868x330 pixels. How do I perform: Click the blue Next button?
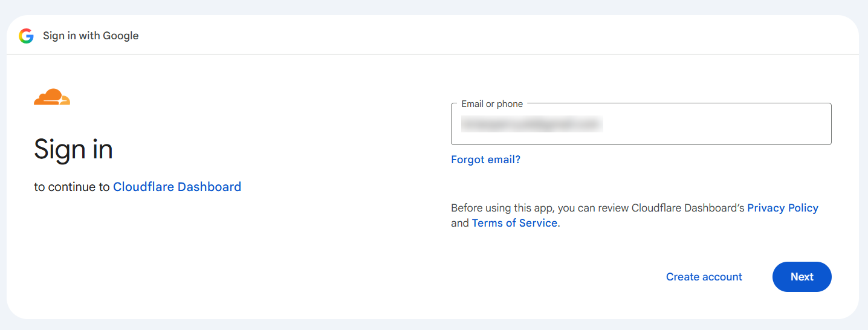point(802,277)
